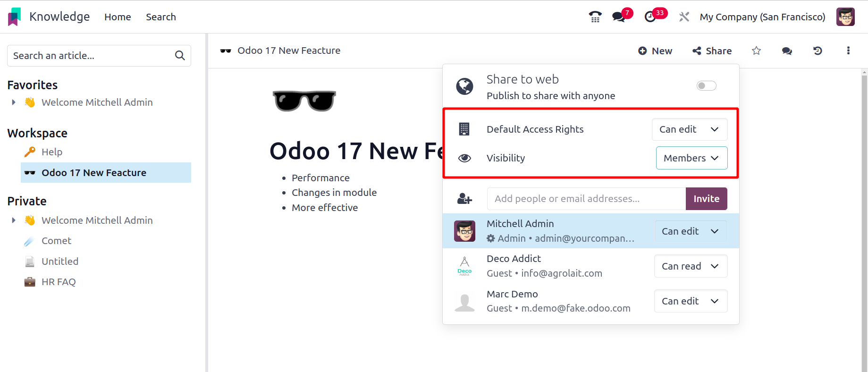The height and width of the screenshot is (372, 868).
Task: Open Welcome Mitchell Admin private article
Action: (x=97, y=220)
